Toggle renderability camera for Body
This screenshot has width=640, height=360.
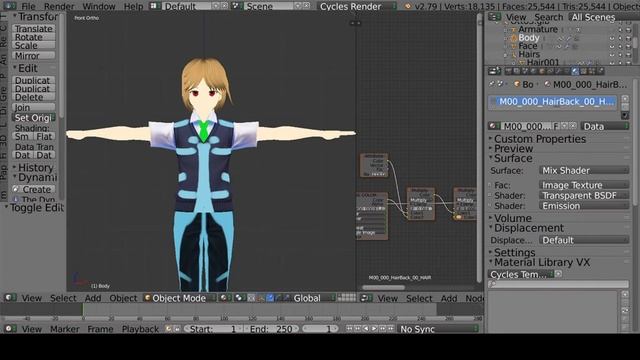629,38
